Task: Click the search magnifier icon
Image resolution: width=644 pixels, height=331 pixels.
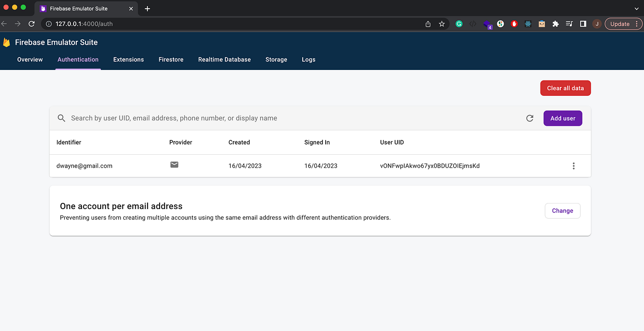Action: click(x=61, y=118)
